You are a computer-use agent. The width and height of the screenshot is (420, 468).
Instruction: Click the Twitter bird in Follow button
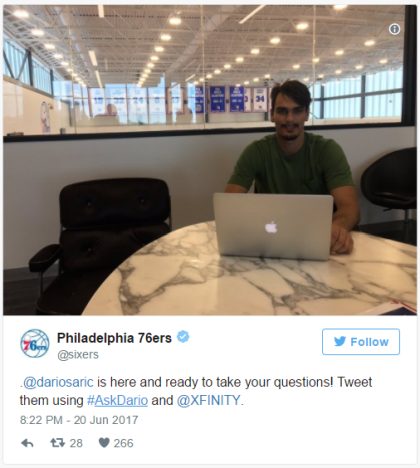[340, 341]
